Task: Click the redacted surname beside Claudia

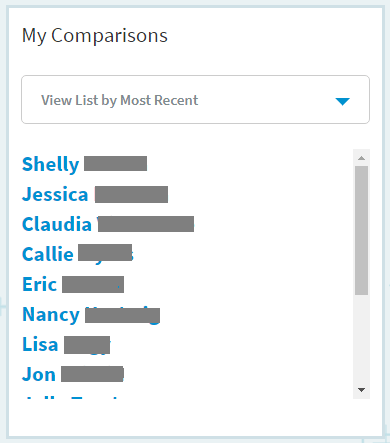Action: (146, 224)
